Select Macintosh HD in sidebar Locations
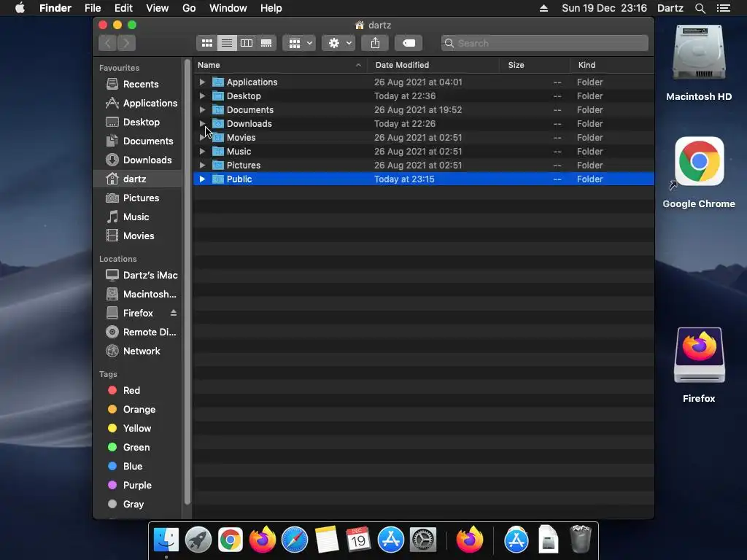Viewport: 747px width, 560px height. click(x=137, y=295)
